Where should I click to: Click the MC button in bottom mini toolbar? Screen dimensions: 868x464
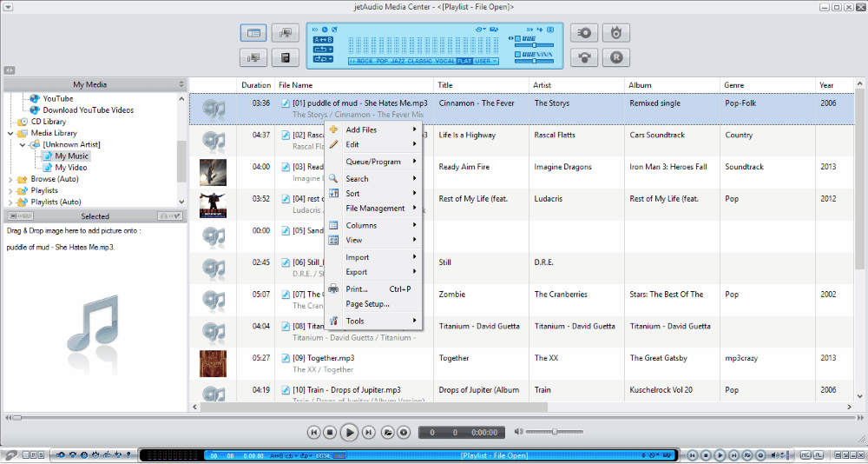pos(806,455)
